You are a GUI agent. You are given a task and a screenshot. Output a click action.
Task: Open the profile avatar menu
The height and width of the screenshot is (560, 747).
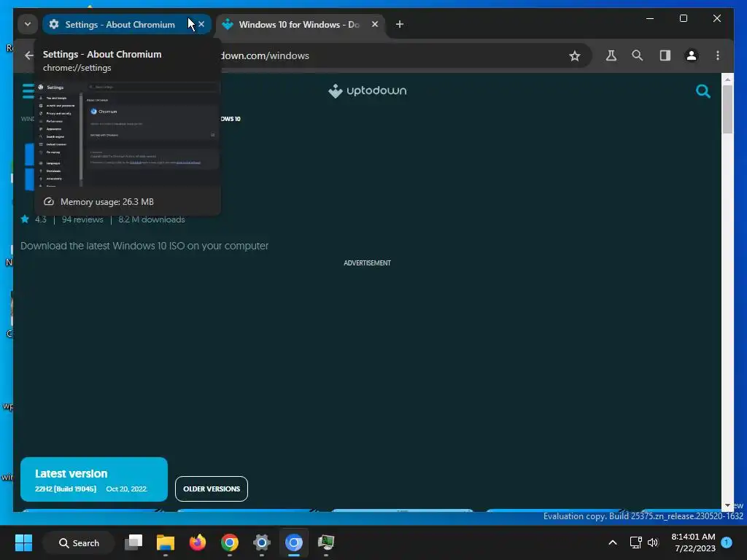coord(692,55)
